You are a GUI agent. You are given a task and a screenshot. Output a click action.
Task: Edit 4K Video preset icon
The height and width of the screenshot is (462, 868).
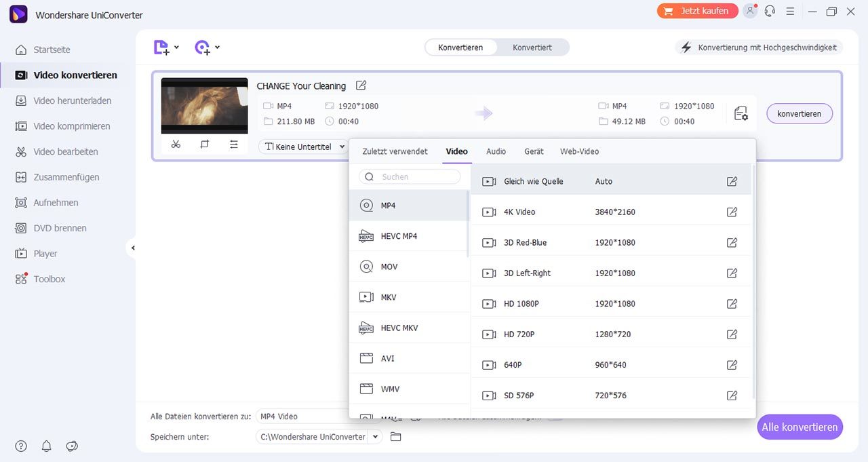732,212
